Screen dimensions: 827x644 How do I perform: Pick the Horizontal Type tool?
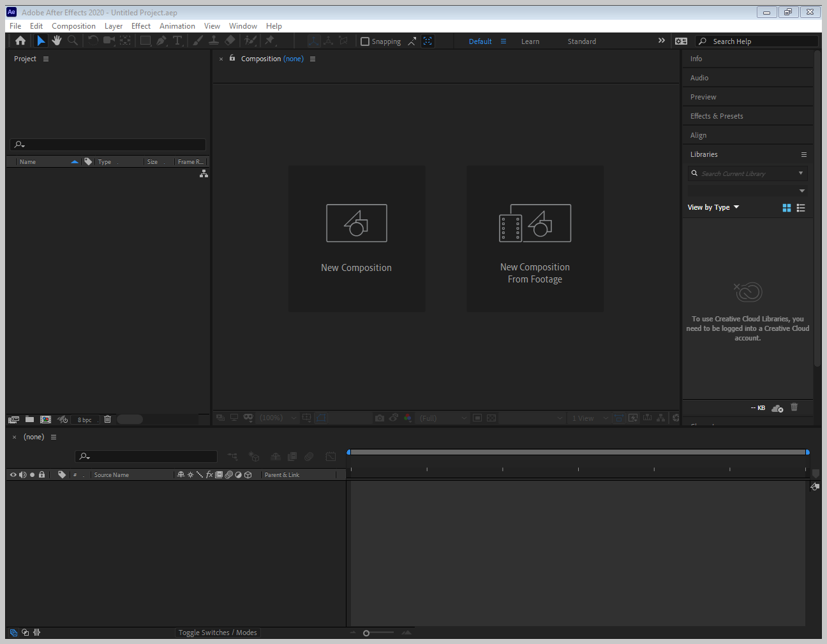coord(177,41)
